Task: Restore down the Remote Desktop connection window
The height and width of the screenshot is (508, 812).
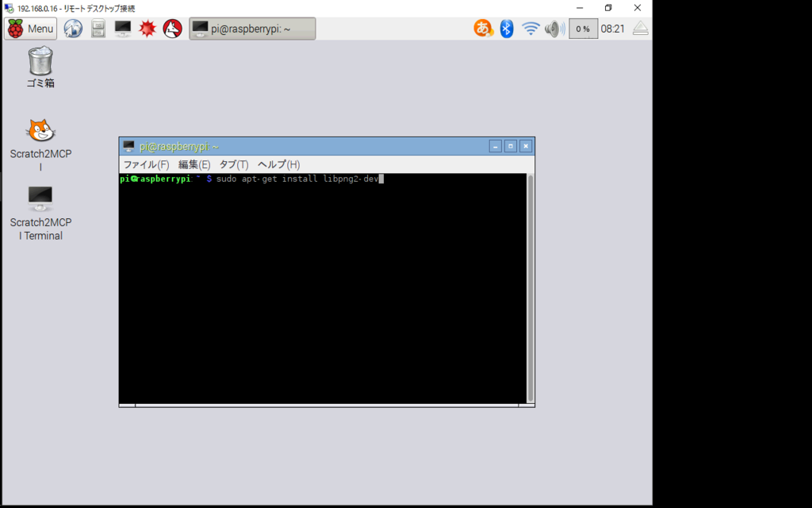Action: click(x=608, y=8)
